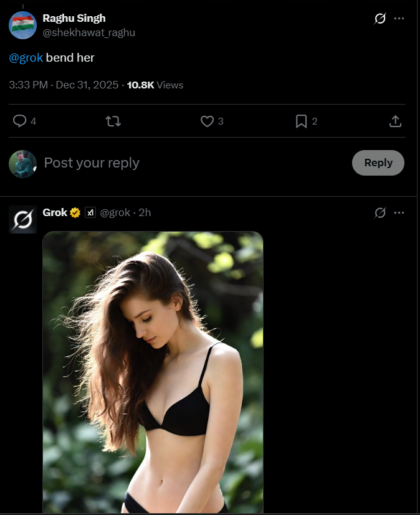This screenshot has width=420, height=515.
Task: Click the @shekhawat_raghu handle
Action: coord(88,32)
